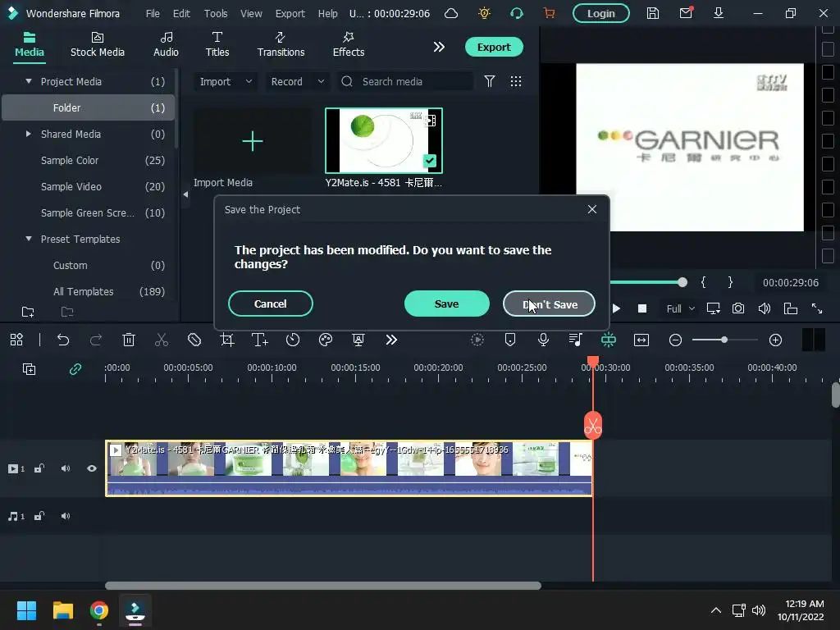
Task: Click the mail messages icon
Action: pyautogui.click(x=686, y=13)
